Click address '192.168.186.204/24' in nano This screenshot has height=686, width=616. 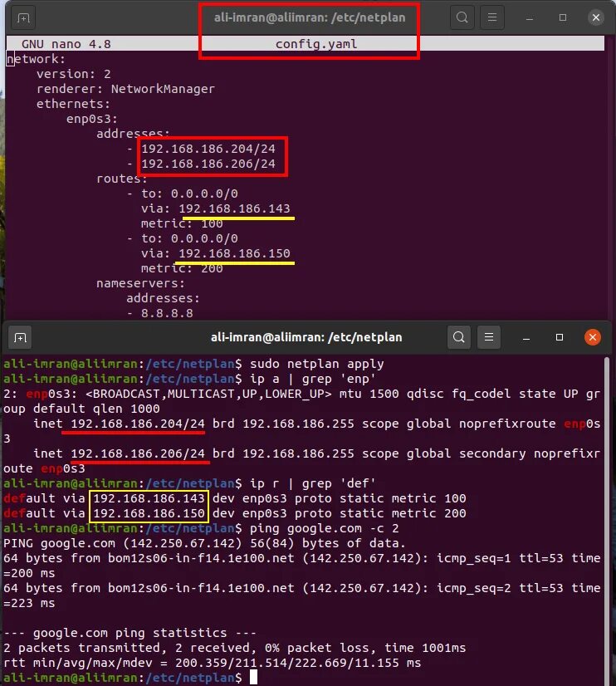click(208, 149)
